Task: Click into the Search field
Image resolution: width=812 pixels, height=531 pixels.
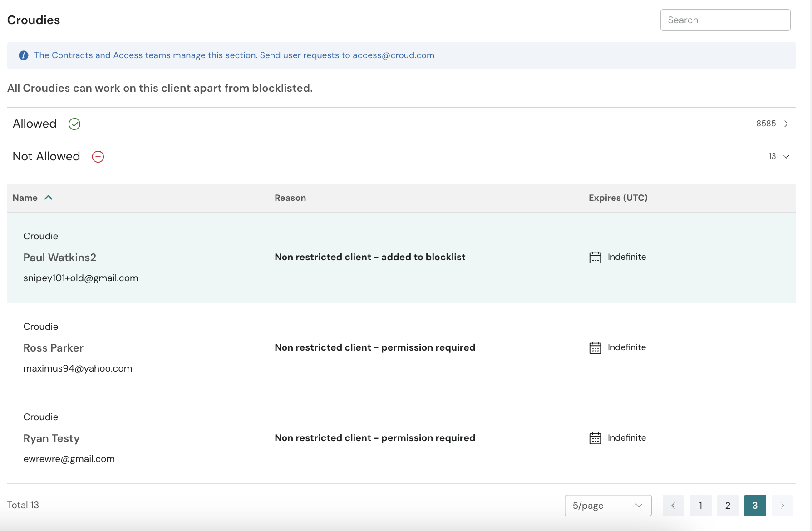Action: pos(725,20)
